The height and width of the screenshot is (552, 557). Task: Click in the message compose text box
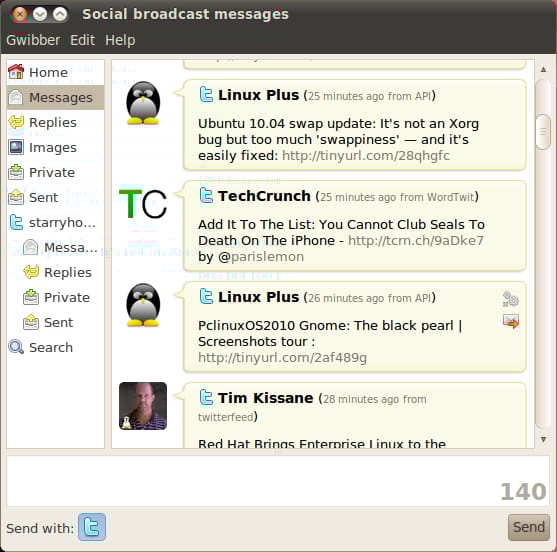(x=278, y=481)
